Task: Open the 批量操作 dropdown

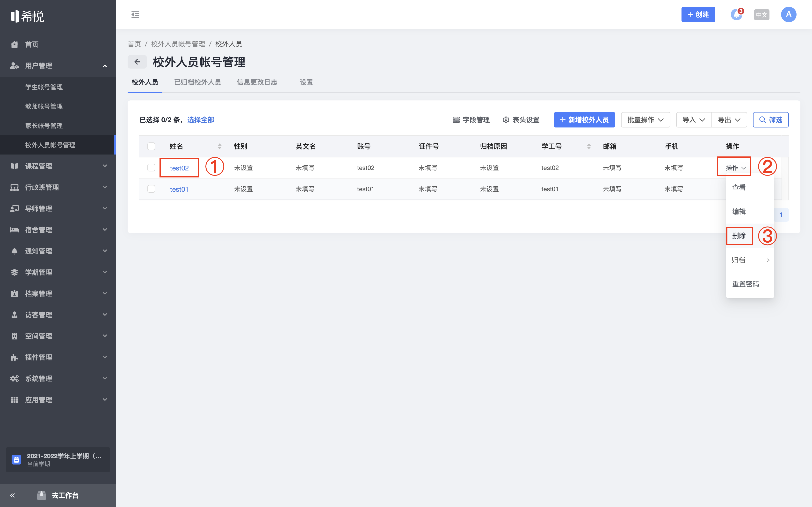Action: pyautogui.click(x=645, y=120)
